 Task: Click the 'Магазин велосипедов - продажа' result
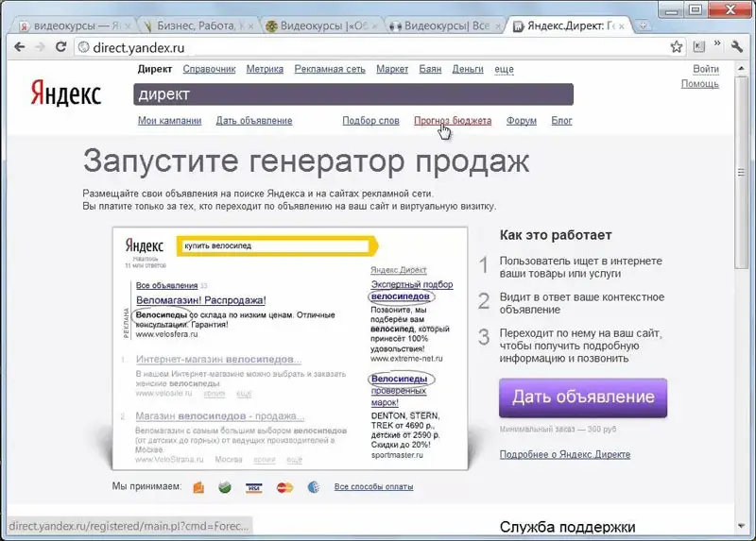(x=219, y=415)
